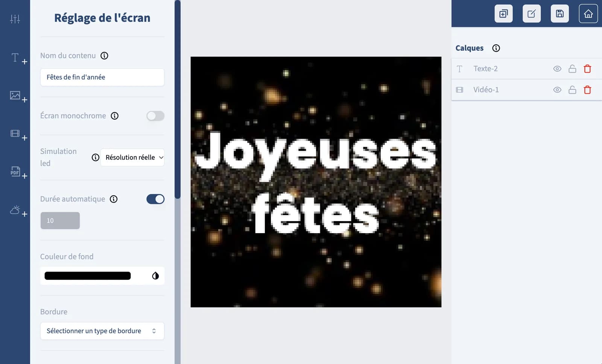Disable the Durée automatique switch
Viewport: 602px width, 364px height.
point(155,199)
